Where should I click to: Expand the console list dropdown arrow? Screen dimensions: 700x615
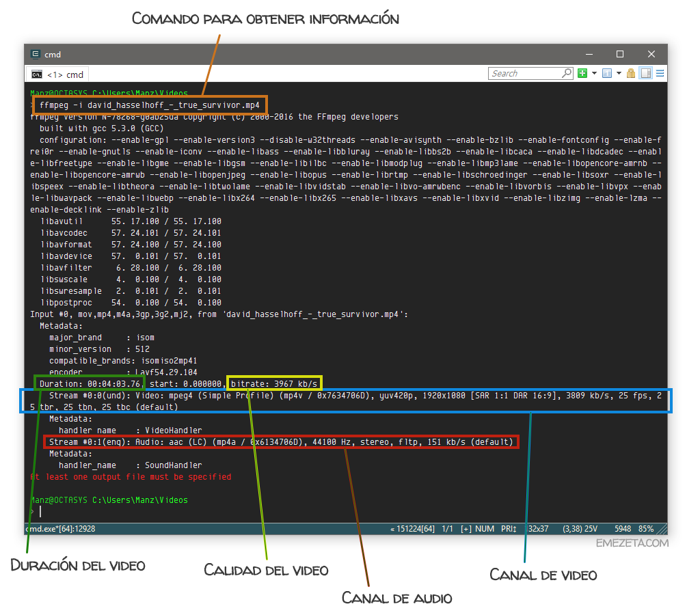(619, 73)
